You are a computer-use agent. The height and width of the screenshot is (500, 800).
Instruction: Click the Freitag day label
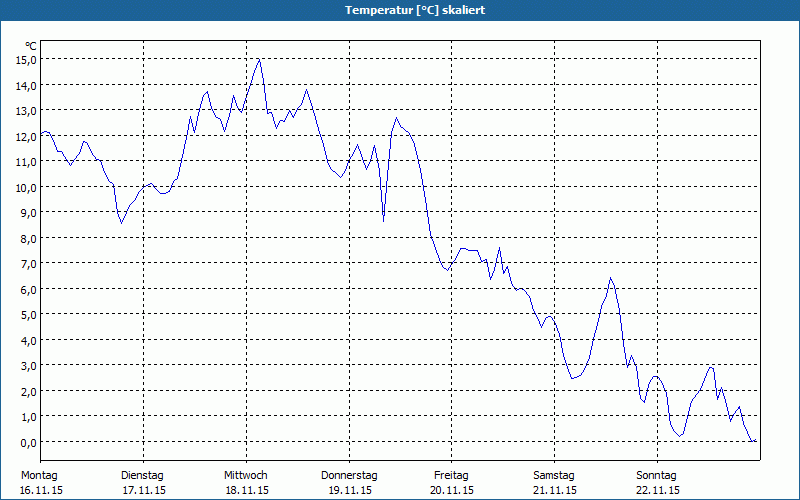point(452,476)
